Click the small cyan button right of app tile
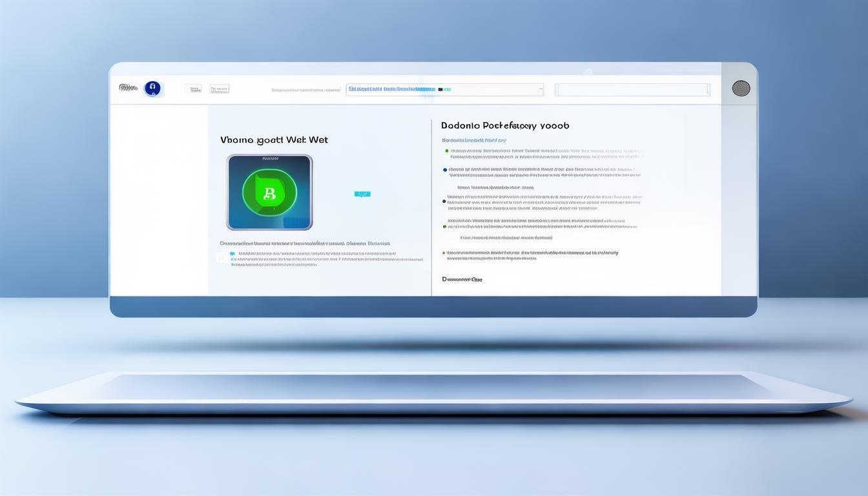 (362, 194)
